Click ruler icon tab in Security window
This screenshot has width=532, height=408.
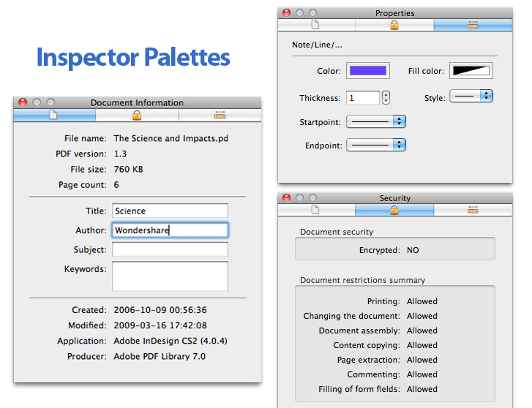473,210
